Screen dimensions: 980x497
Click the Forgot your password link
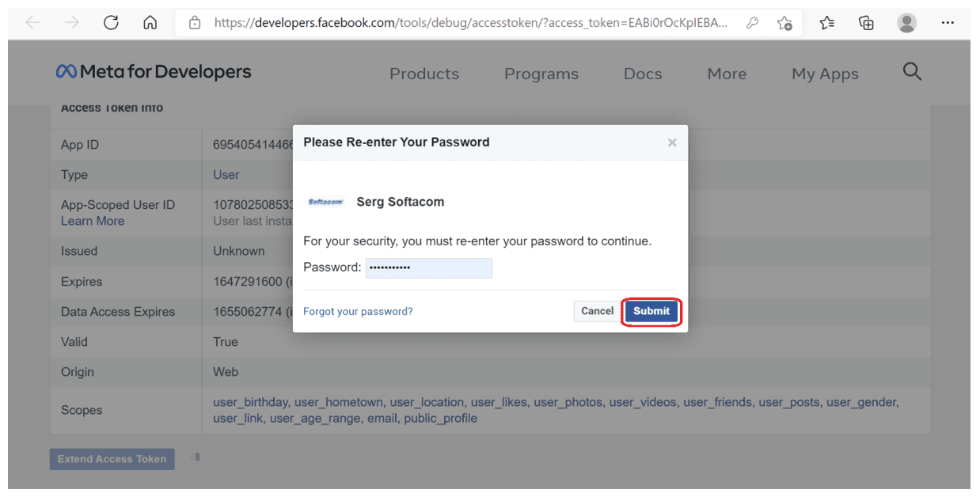tap(358, 311)
